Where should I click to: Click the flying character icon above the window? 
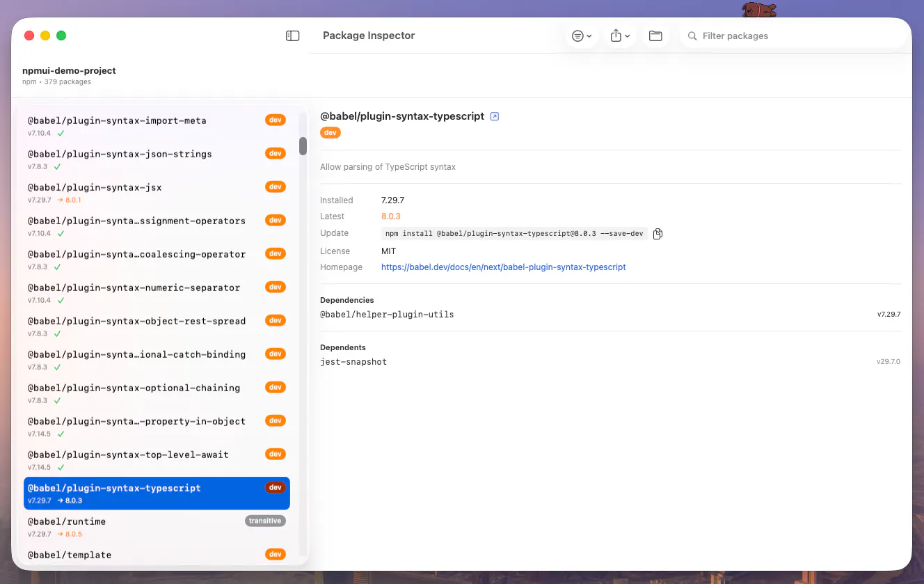tap(759, 10)
